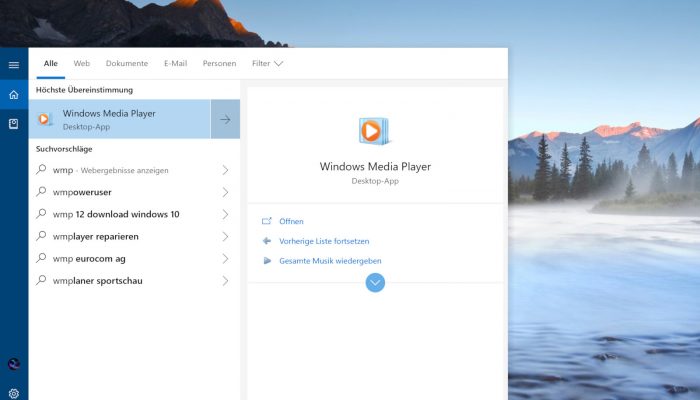Viewport: 700px width, 400px height.
Task: Click the Windows Media Player icon in the result row
Action: [x=45, y=119]
